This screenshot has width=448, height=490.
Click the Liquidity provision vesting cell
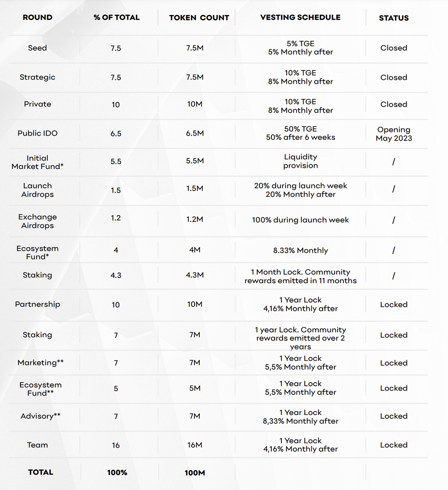pyautogui.click(x=300, y=161)
